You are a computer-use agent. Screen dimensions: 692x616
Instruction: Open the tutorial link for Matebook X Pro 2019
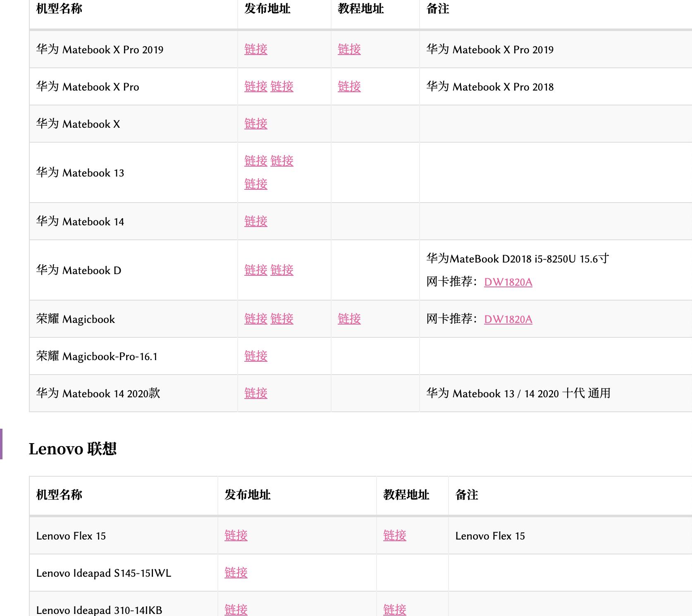click(349, 50)
